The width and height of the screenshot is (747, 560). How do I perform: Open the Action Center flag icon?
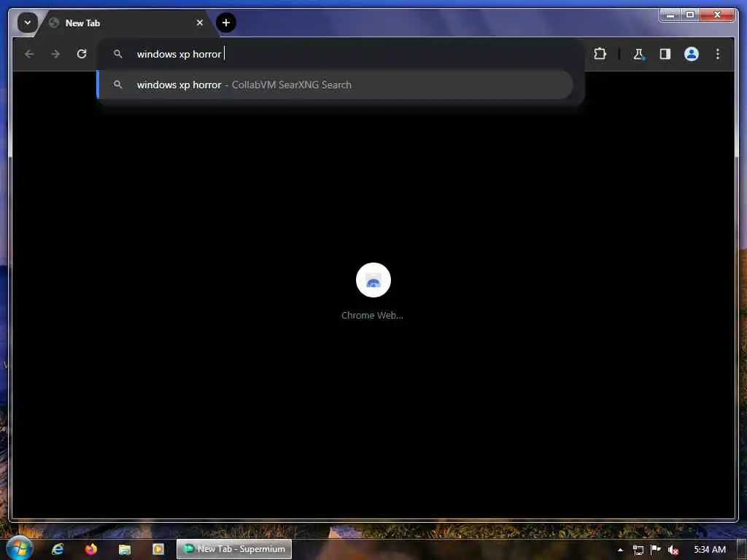[x=656, y=550]
